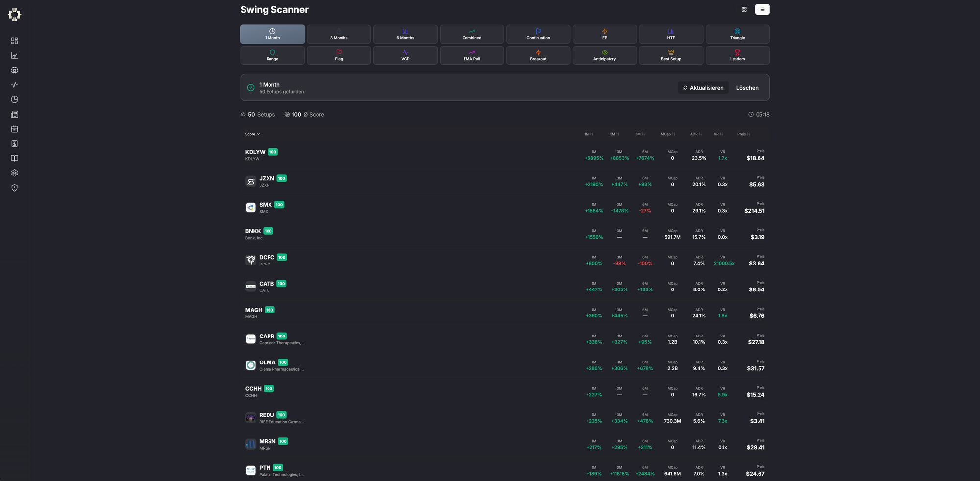Switch to list view layout
980x481 pixels.
[x=762, y=9]
